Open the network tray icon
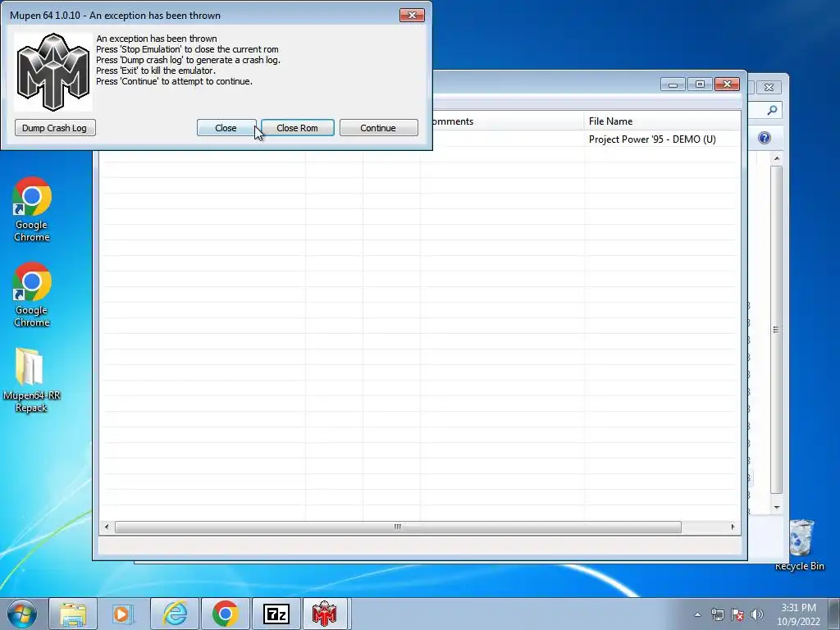This screenshot has height=630, width=840. point(717,614)
